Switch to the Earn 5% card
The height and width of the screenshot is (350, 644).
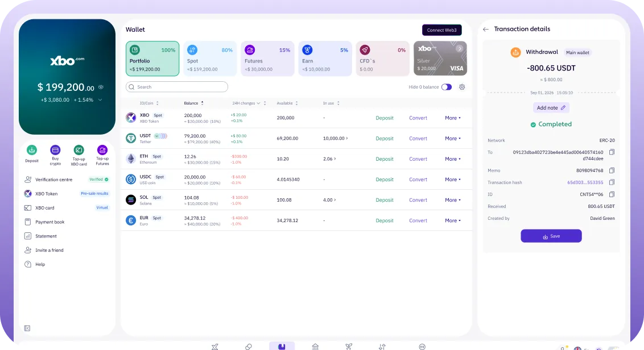pos(325,59)
